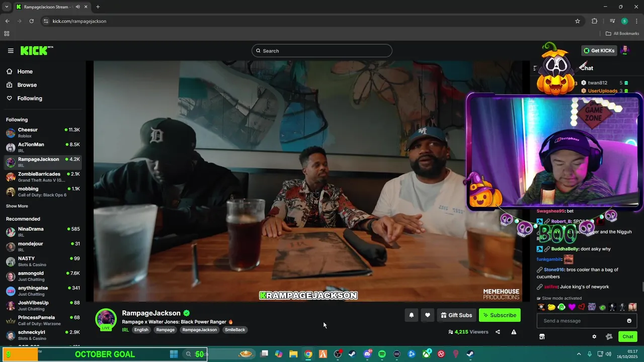Open JoshVibesUp channel

(x=43, y=306)
